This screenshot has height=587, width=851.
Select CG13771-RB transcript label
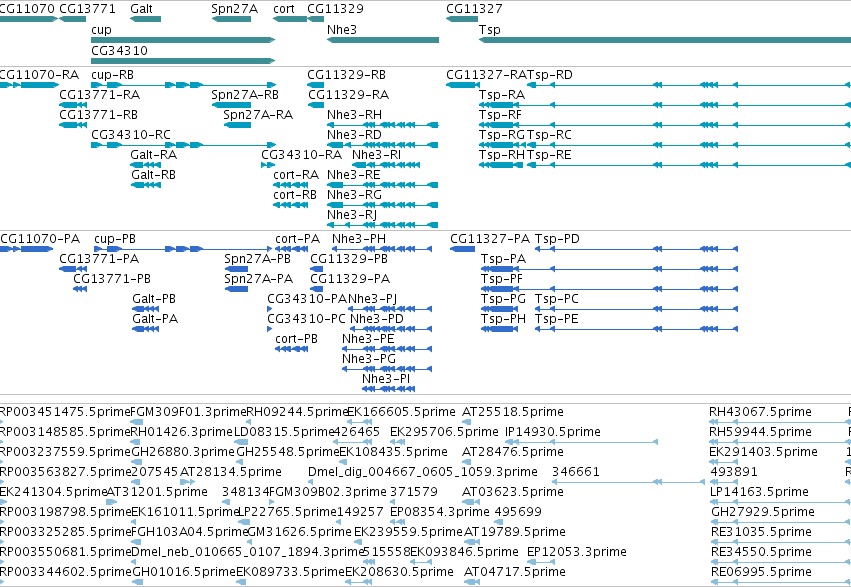pyautogui.click(x=98, y=114)
